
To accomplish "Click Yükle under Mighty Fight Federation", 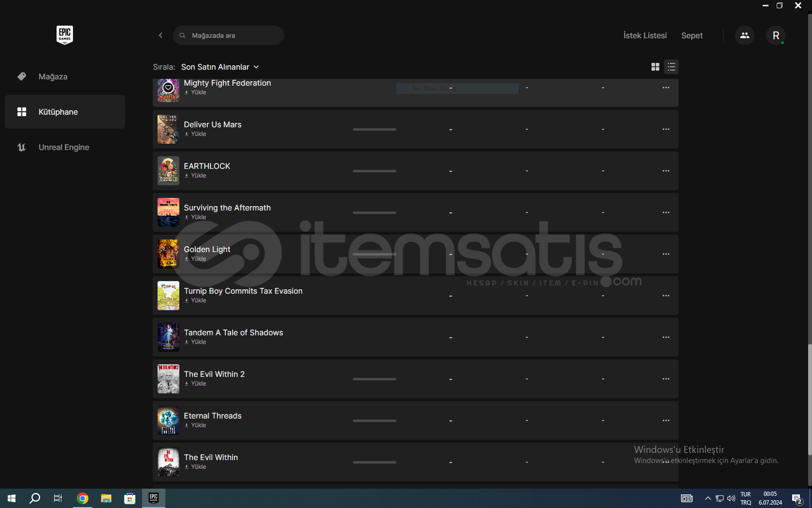I will click(x=195, y=92).
